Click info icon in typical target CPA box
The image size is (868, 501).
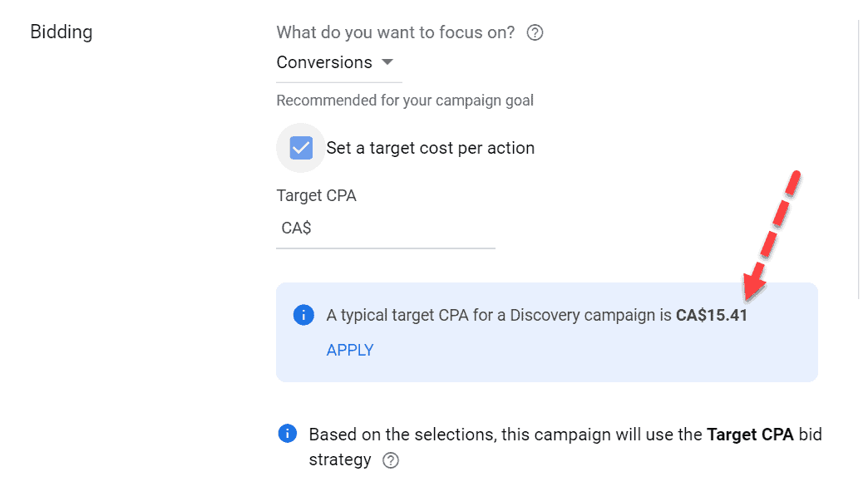303,315
